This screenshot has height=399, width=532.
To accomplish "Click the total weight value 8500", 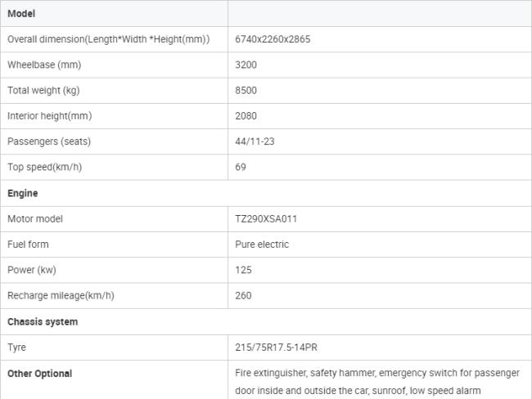I will pos(246,90).
